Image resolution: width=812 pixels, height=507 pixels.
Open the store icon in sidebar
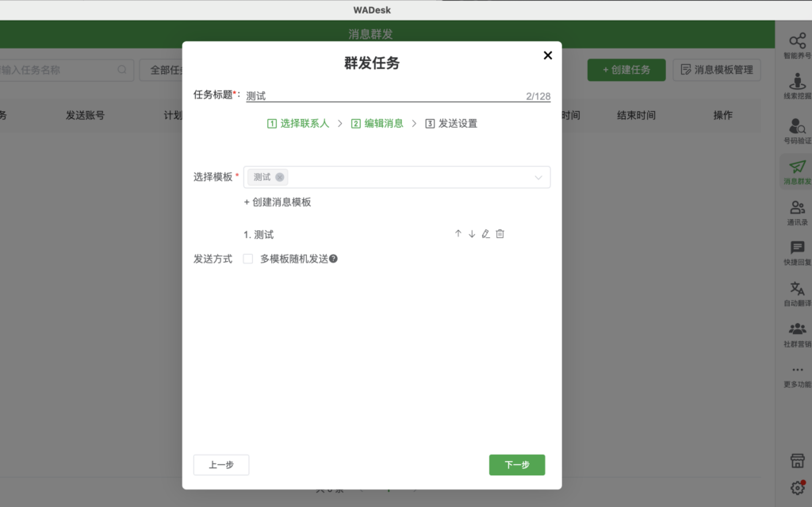click(x=798, y=460)
